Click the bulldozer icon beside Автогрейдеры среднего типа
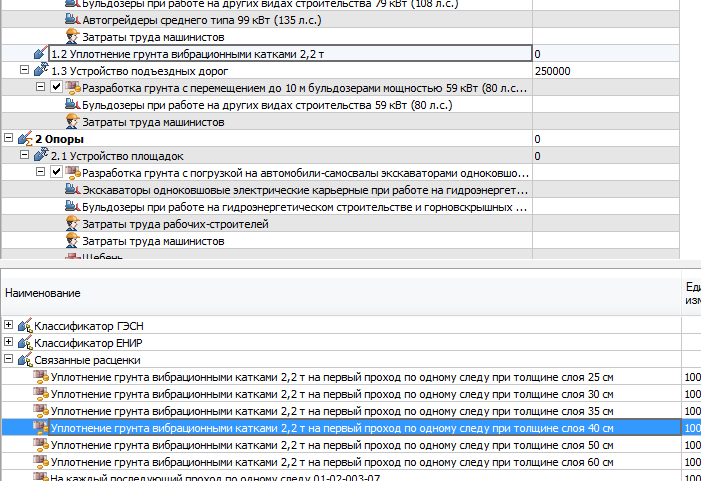This screenshot has height=481, width=701. (72, 19)
